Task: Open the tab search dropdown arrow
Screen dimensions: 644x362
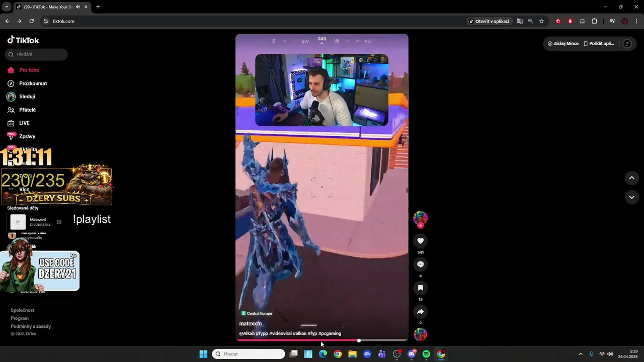Action: [6, 7]
